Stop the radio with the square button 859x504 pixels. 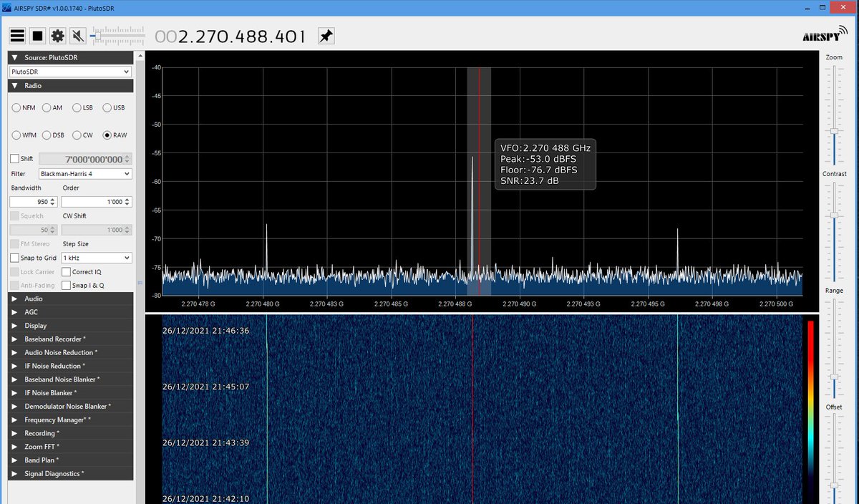(x=38, y=36)
